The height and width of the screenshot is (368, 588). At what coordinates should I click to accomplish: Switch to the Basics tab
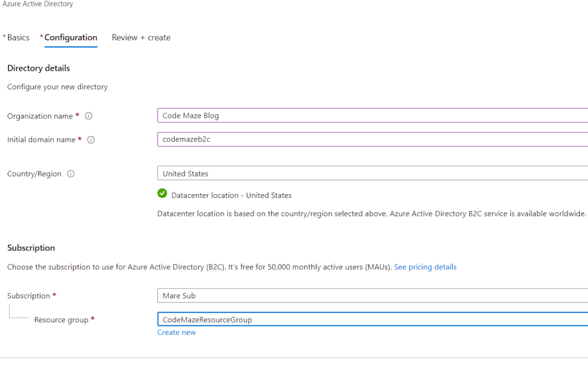click(18, 38)
